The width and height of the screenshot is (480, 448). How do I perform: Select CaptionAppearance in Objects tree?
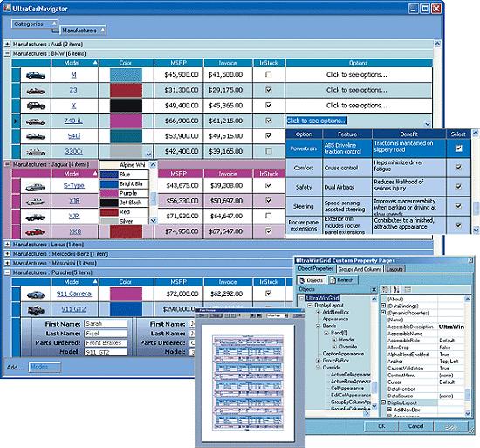click(x=343, y=354)
